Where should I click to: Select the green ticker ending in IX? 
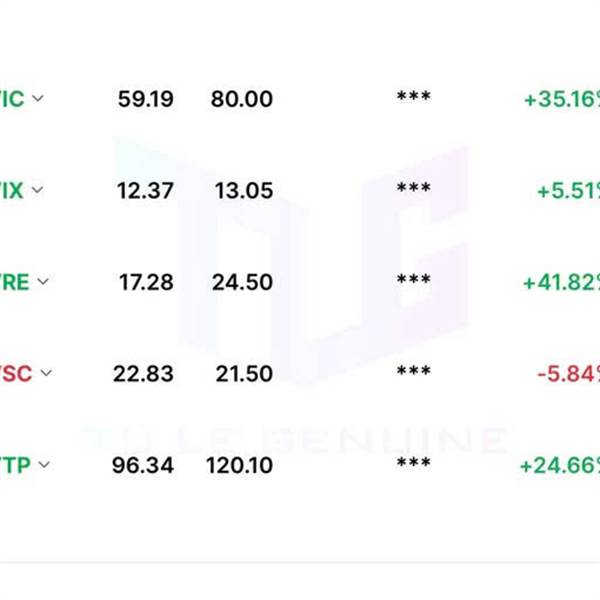point(11,190)
